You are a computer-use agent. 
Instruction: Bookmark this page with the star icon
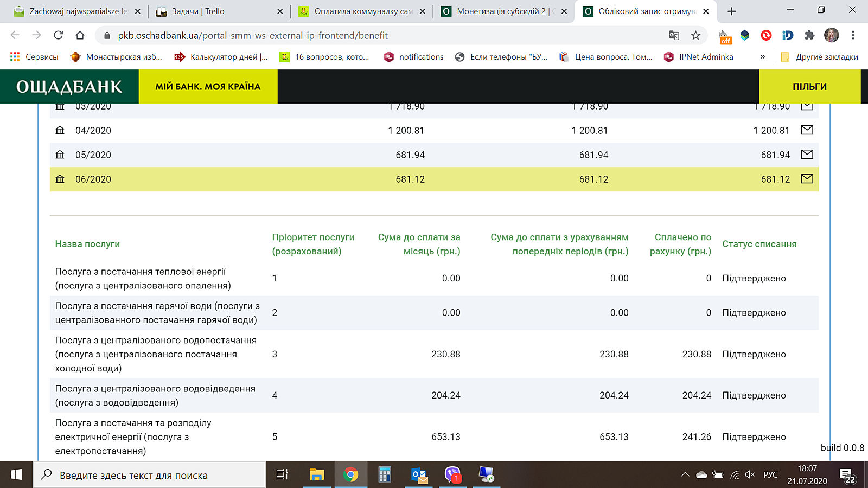click(695, 35)
